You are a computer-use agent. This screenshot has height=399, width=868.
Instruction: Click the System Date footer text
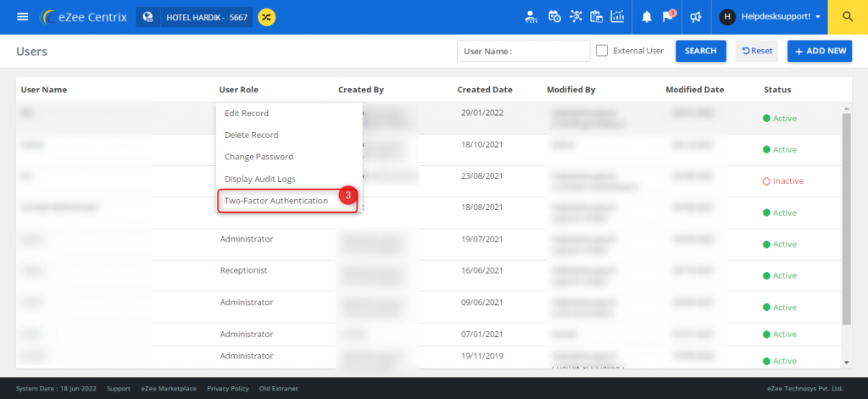57,389
